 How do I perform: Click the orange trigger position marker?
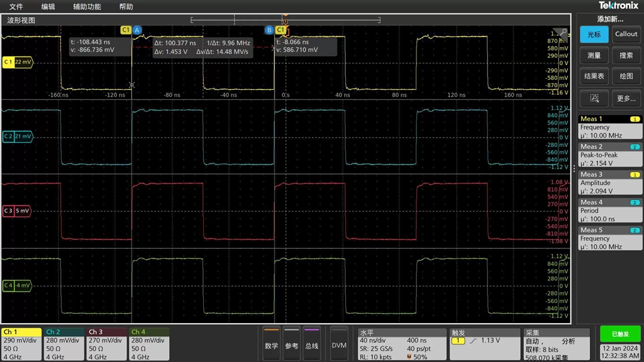click(285, 21)
